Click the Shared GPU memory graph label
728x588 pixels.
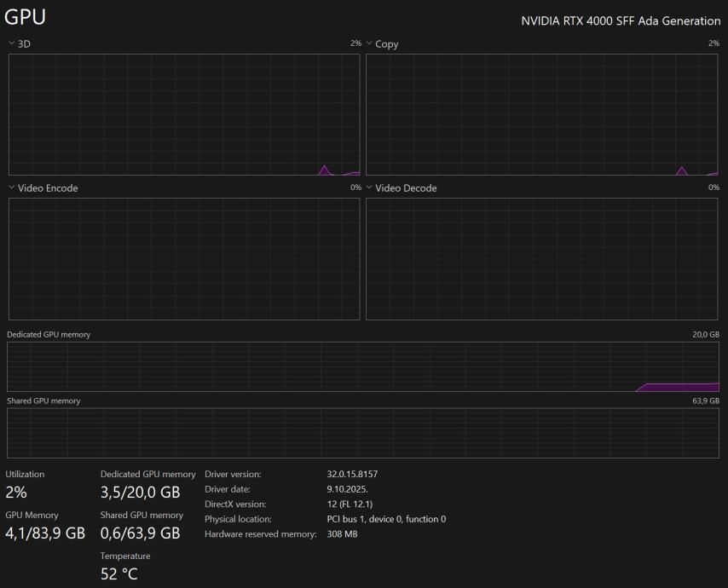click(43, 401)
